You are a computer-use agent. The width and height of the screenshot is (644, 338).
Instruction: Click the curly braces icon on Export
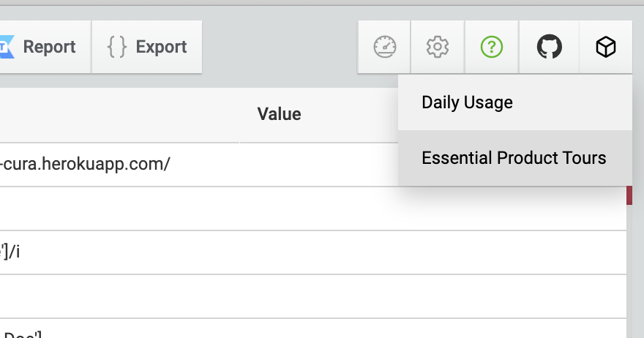click(x=116, y=47)
